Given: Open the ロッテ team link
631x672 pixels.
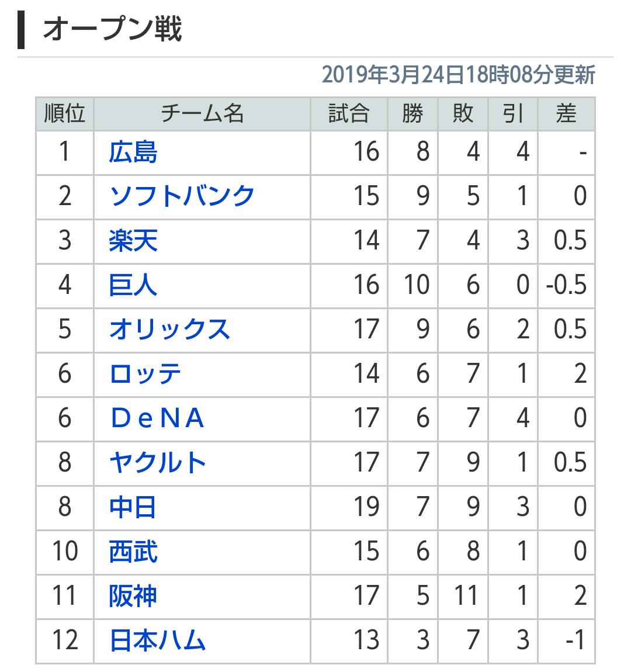Looking at the screenshot, I should click(x=145, y=374).
